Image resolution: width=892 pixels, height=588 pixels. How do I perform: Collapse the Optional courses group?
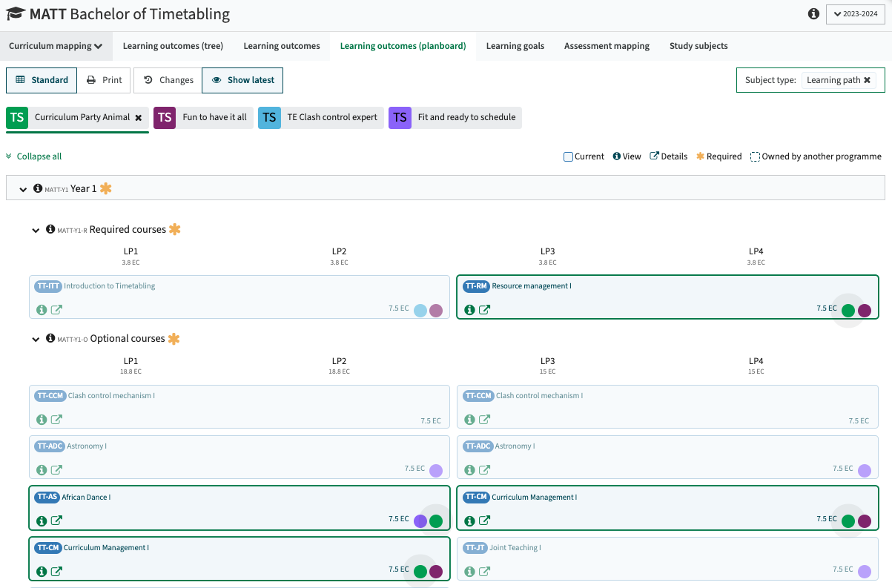click(36, 340)
